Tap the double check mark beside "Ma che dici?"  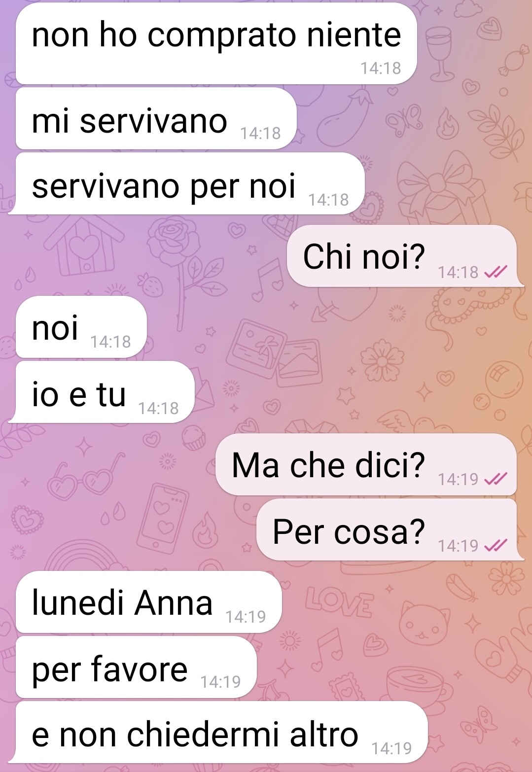(x=496, y=479)
